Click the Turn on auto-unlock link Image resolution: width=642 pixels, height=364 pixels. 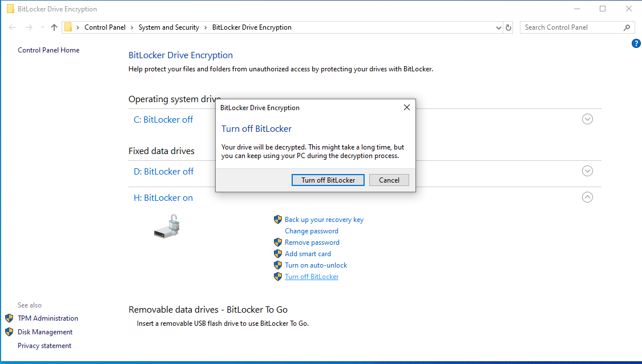(x=316, y=265)
